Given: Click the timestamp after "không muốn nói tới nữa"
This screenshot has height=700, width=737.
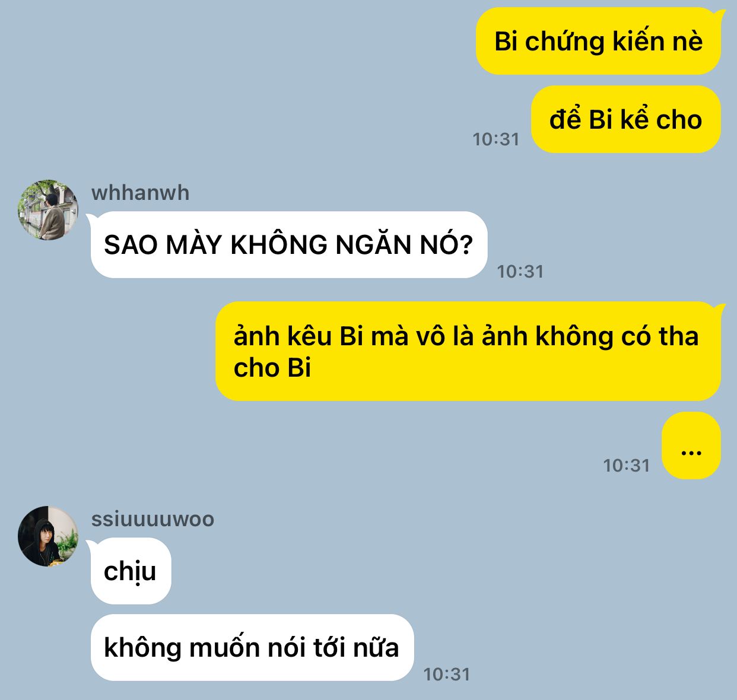Looking at the screenshot, I should tap(447, 674).
